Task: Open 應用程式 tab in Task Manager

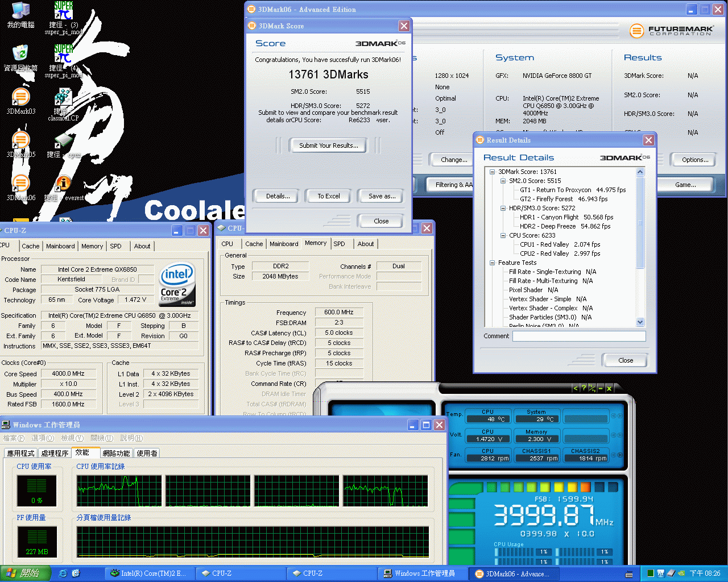Action: click(21, 453)
